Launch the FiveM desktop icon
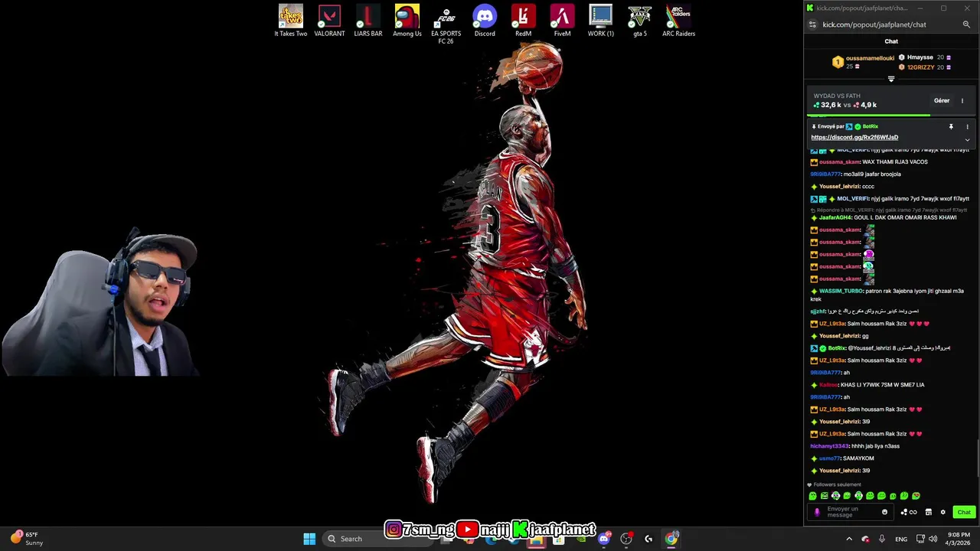980x551 pixels. point(562,21)
